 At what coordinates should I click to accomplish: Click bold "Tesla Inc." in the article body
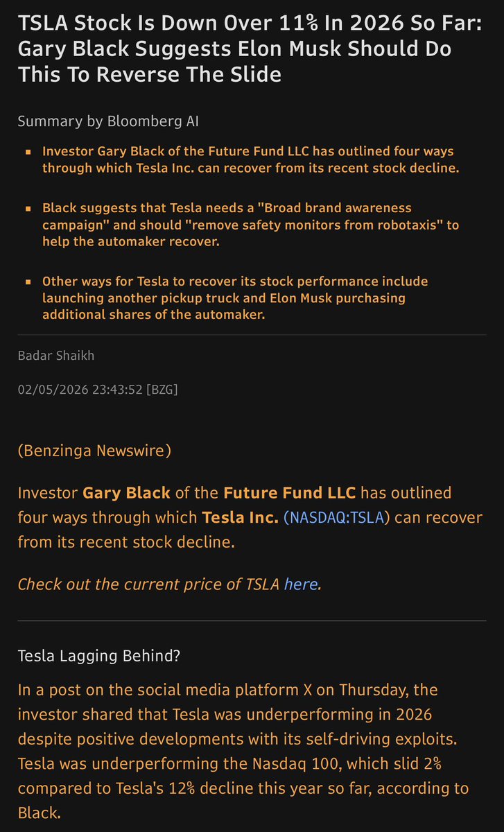click(x=238, y=518)
